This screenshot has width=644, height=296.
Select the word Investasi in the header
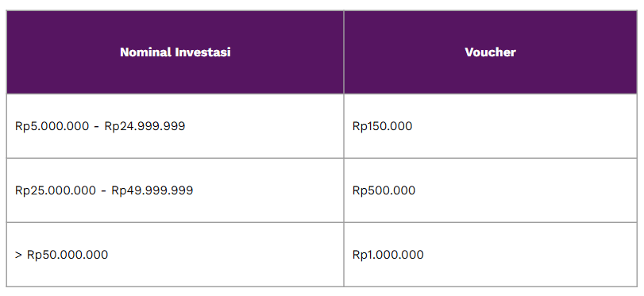pos(203,52)
